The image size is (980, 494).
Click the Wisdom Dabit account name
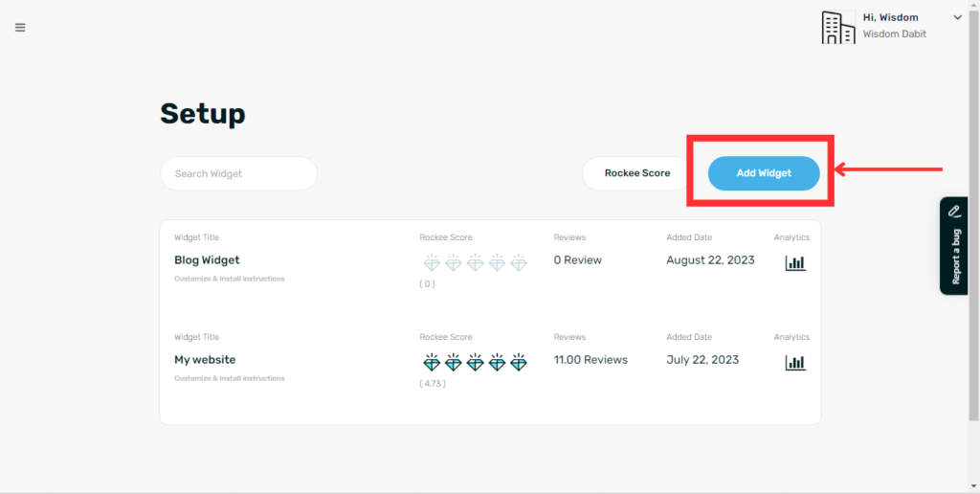pyautogui.click(x=895, y=34)
